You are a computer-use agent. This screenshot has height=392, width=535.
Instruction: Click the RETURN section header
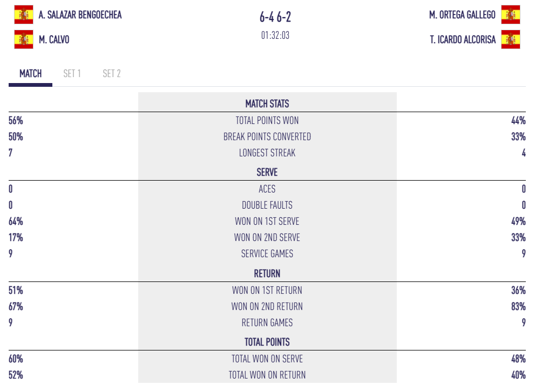[267, 273]
